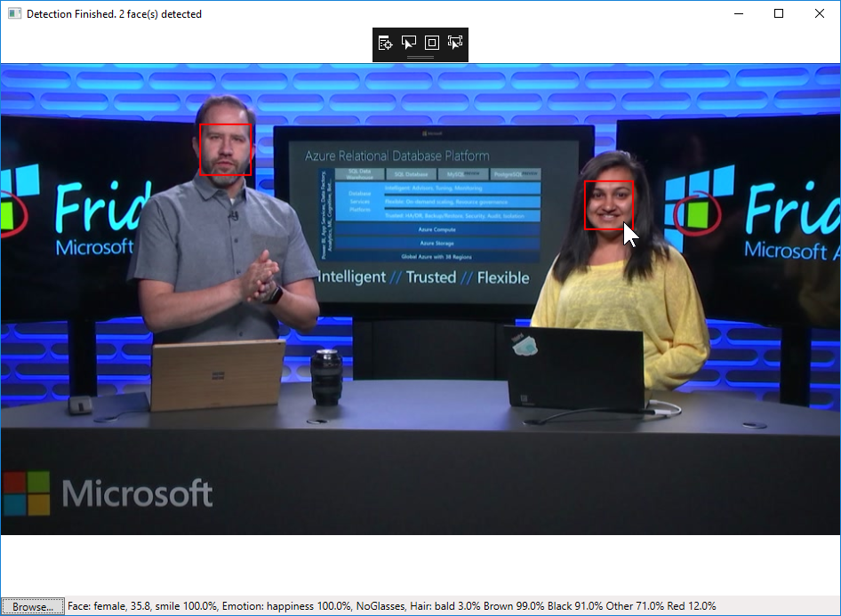The height and width of the screenshot is (616, 841).
Task: Enable element selection in debug toolbar
Action: (409, 43)
